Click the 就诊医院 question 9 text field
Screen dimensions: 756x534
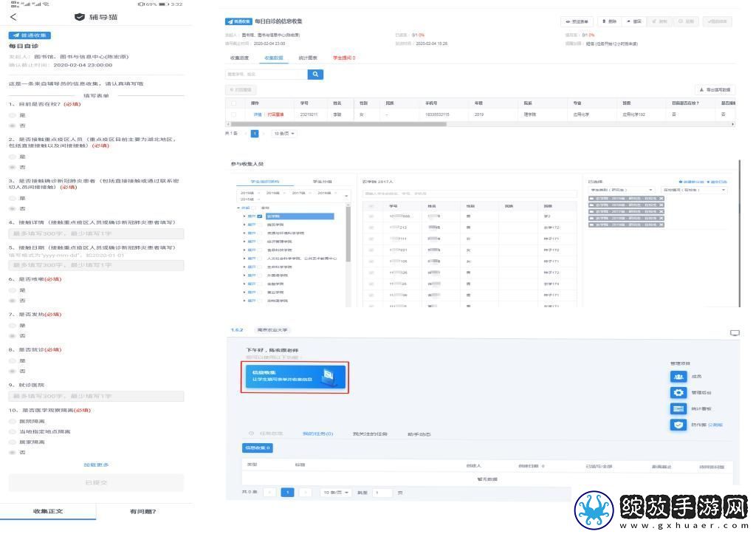pos(96,396)
